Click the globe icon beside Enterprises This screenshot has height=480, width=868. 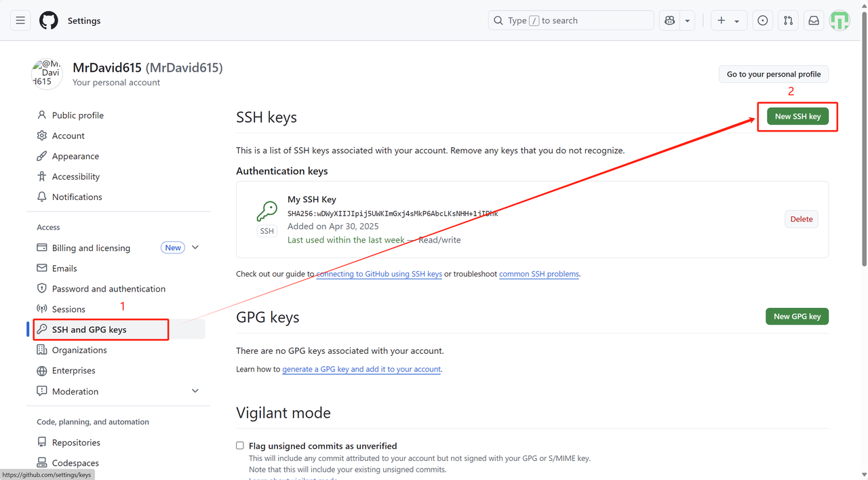pyautogui.click(x=42, y=370)
